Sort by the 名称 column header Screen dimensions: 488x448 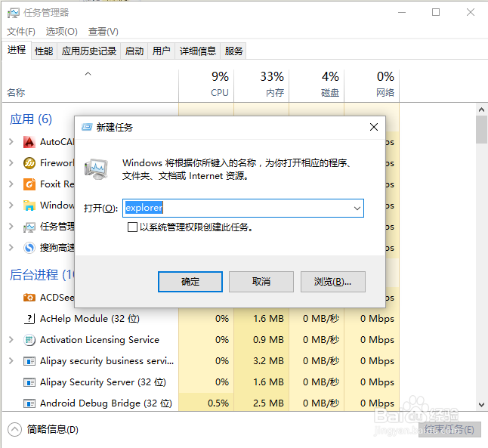coord(90,85)
